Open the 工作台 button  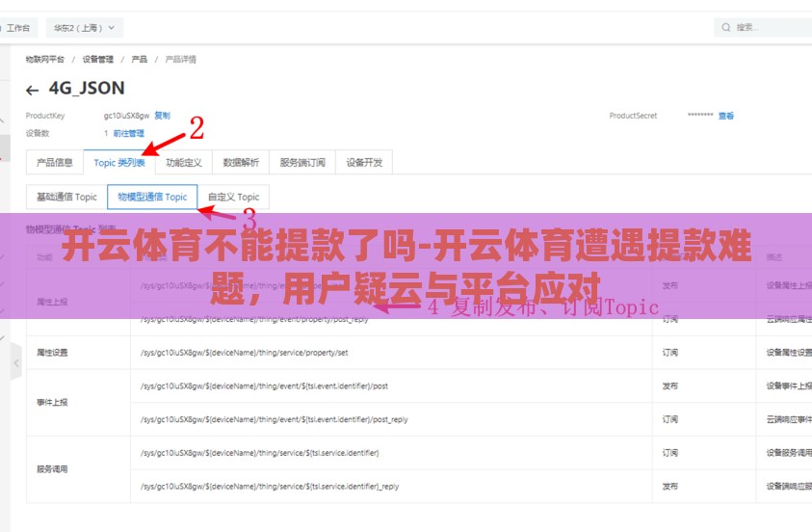17,27
